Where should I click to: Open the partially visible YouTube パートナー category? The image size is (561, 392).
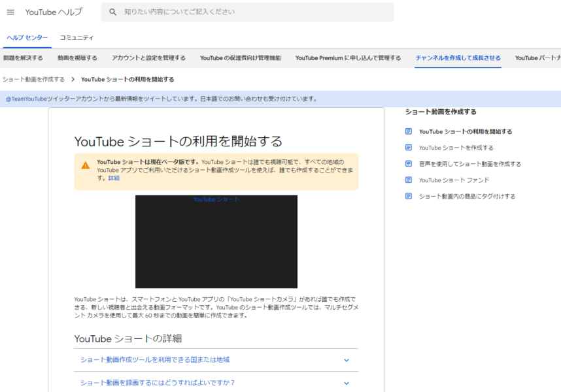click(537, 58)
